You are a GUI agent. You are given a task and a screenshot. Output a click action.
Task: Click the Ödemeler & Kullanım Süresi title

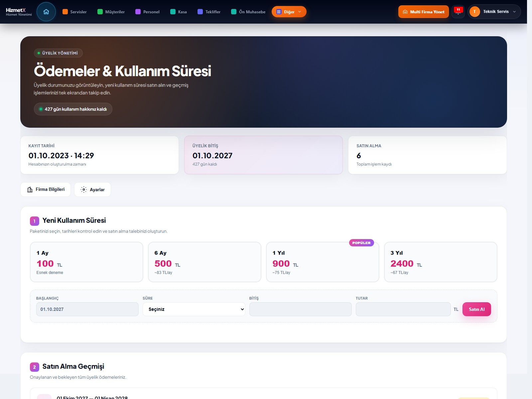[122, 71]
